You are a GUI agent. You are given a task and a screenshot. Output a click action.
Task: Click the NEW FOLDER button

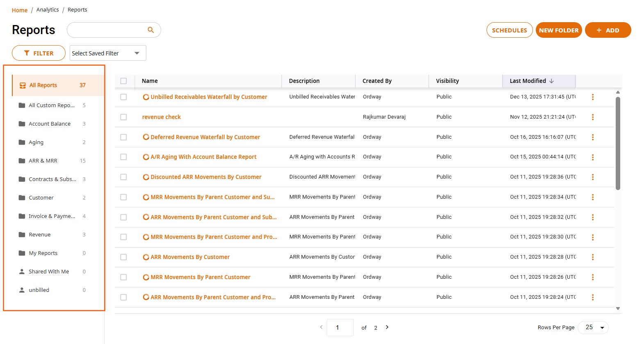pyautogui.click(x=559, y=30)
